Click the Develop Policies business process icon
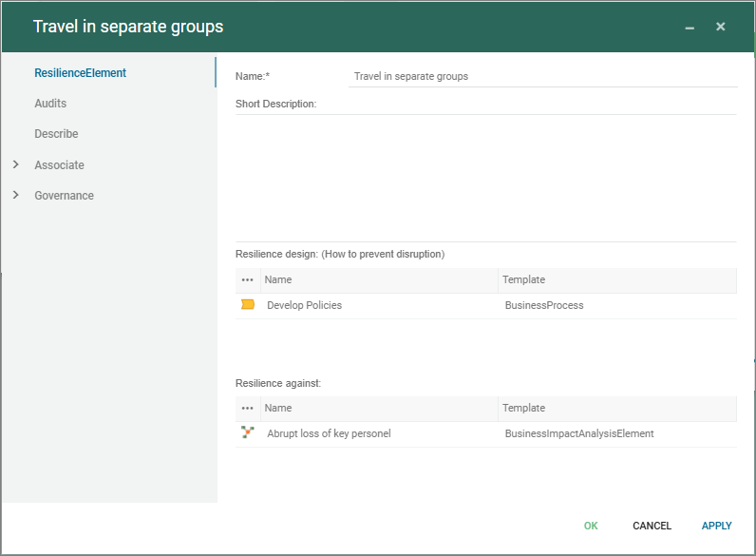 [x=248, y=305]
